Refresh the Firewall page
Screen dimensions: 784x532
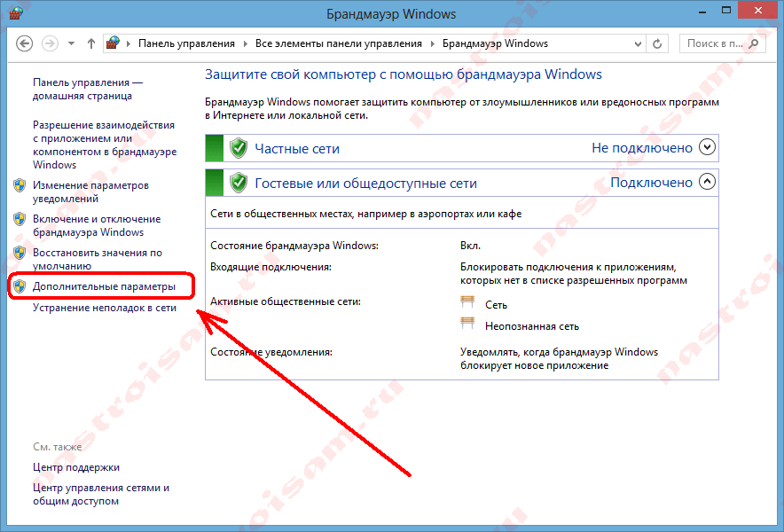tap(657, 44)
